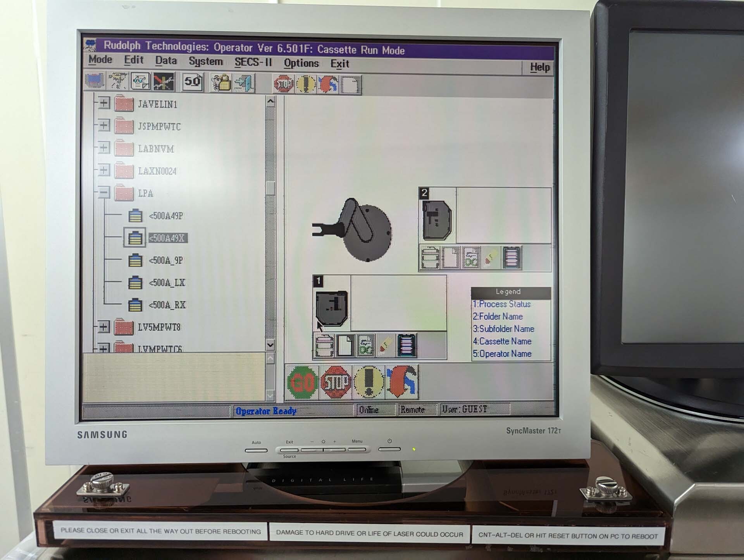The image size is (744, 560).
Task: Click cassette 2 green recipe document icon
Action: click(471, 258)
